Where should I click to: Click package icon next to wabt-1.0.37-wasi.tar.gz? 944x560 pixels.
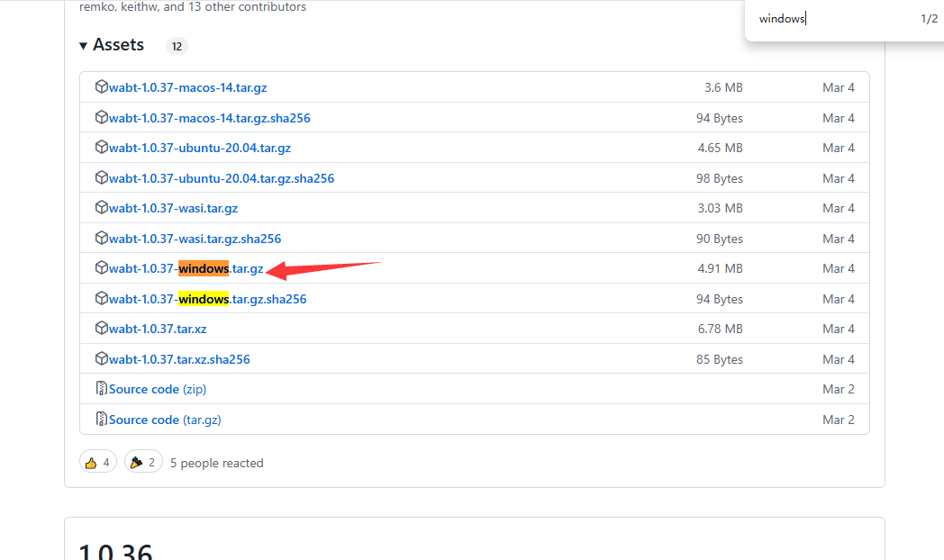pos(102,208)
